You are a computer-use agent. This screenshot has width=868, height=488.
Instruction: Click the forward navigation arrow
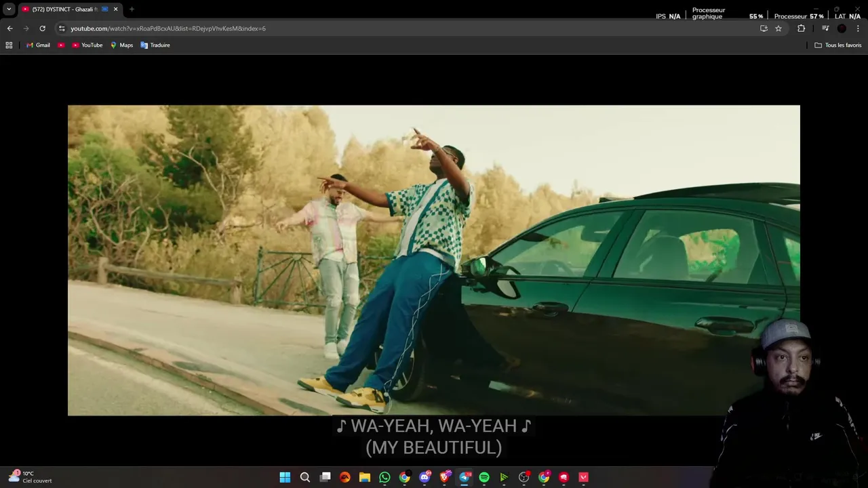click(26, 28)
